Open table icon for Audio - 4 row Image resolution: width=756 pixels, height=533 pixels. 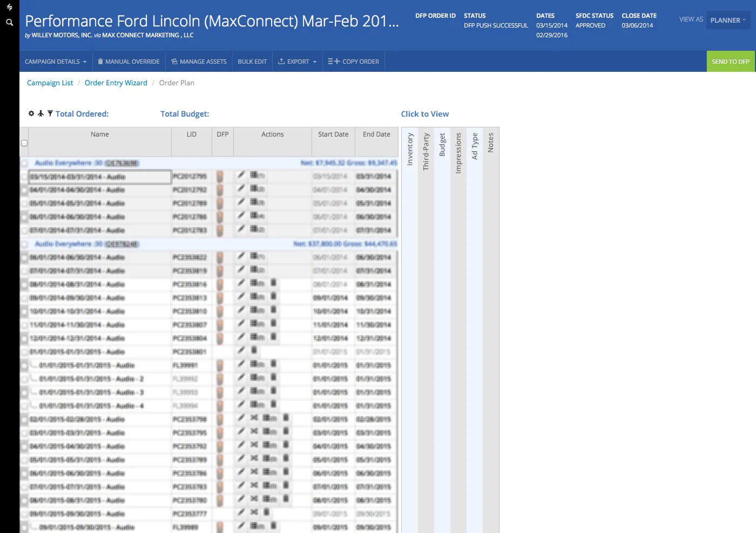(257, 404)
